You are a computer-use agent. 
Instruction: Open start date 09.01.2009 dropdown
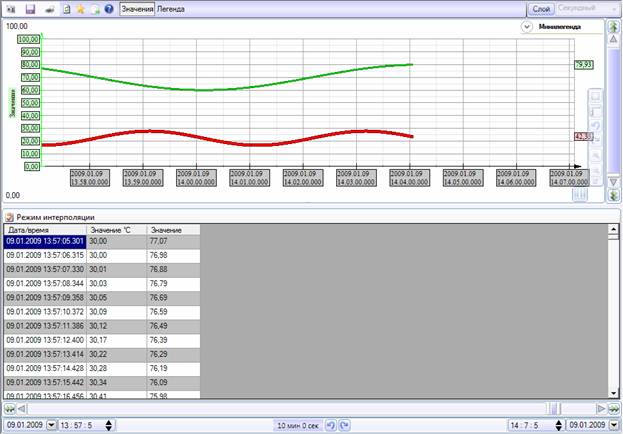tap(52, 425)
